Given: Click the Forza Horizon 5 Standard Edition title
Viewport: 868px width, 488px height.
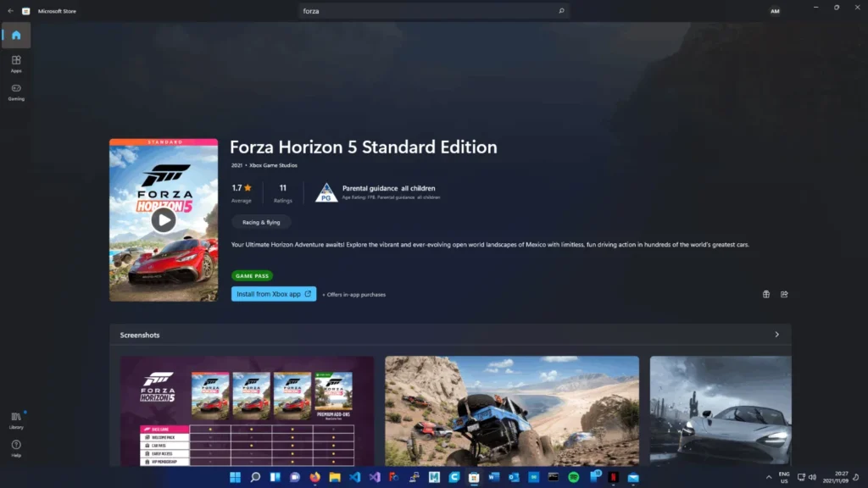Looking at the screenshot, I should click(363, 147).
